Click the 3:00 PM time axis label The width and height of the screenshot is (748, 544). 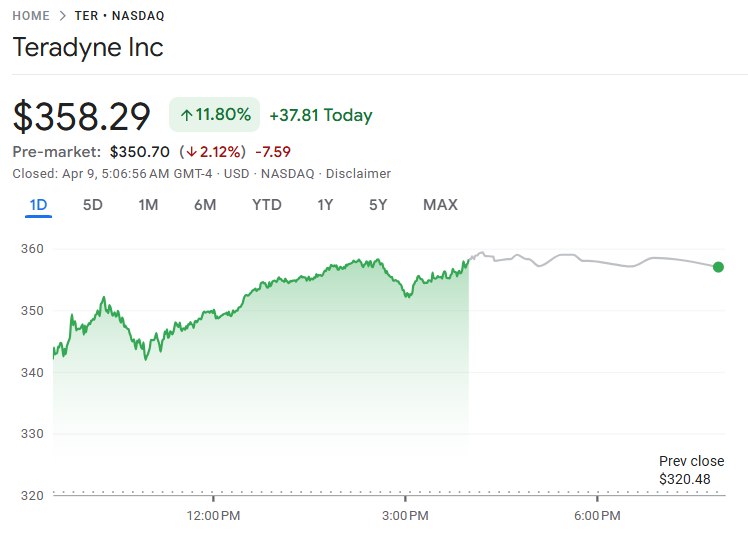coord(406,516)
